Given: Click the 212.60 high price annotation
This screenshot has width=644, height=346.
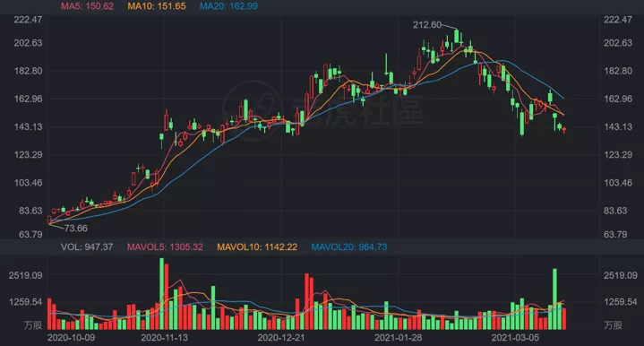Looking at the screenshot, I should tap(427, 25).
